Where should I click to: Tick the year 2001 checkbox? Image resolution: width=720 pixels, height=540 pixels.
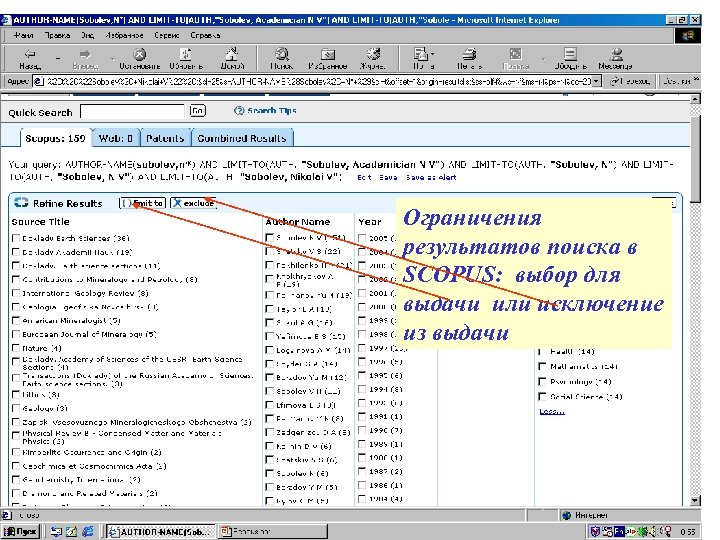tap(362, 293)
